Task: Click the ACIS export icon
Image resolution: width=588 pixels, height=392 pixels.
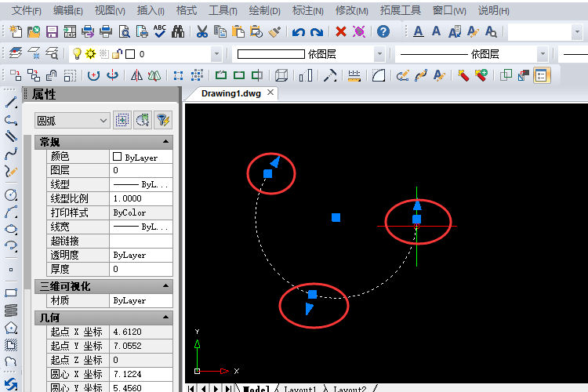Action: click(70, 31)
